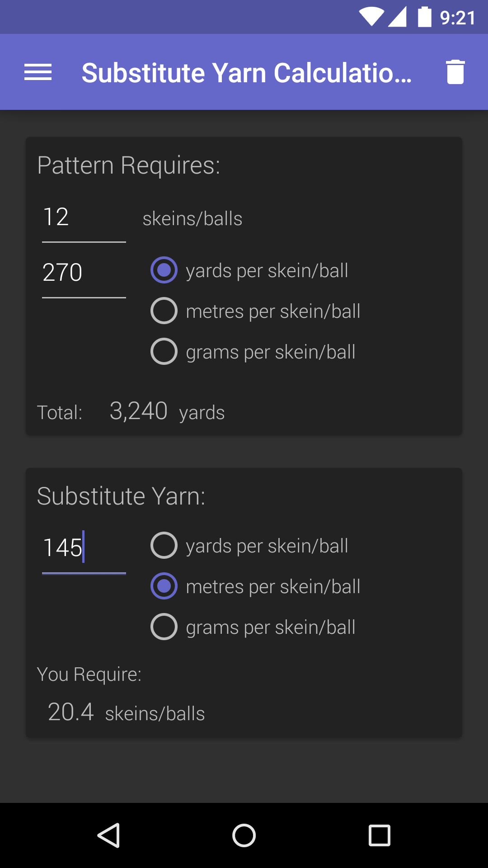Tap the cellular signal icon

(397, 17)
